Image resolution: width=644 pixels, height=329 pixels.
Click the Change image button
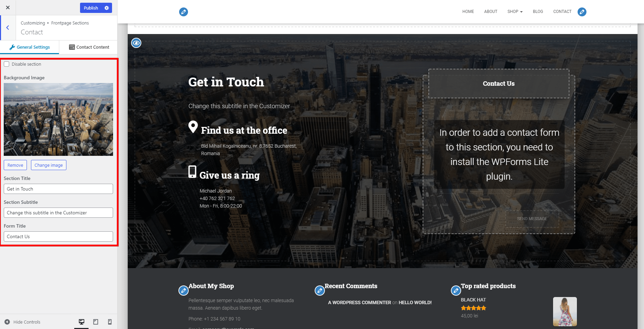(49, 165)
